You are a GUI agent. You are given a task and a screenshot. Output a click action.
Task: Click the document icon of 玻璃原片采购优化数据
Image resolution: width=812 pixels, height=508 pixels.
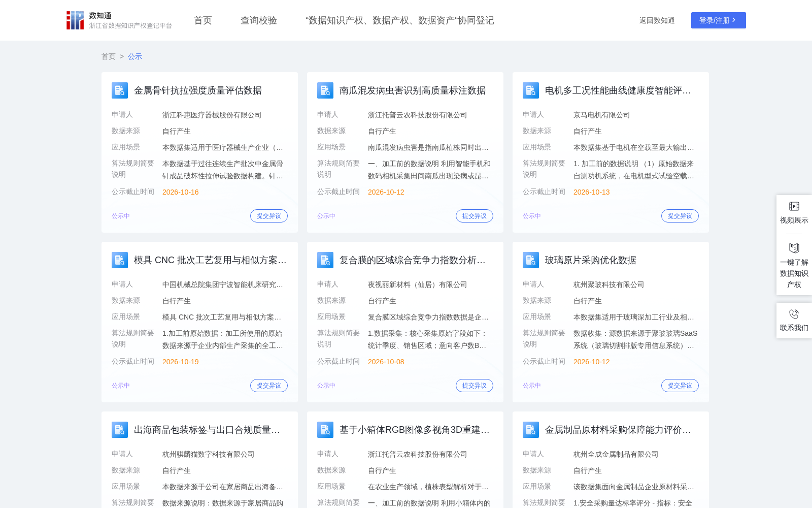(531, 260)
